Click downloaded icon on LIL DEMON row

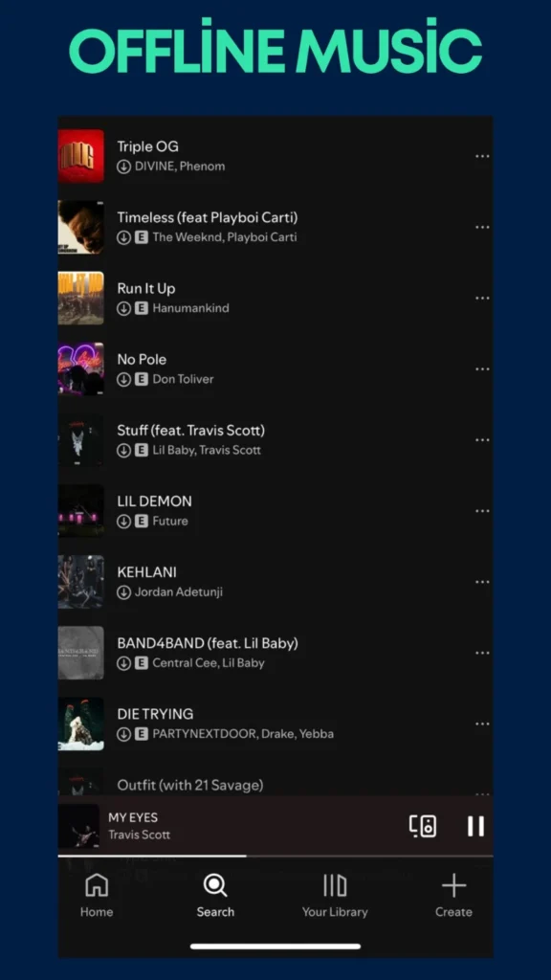(x=123, y=522)
